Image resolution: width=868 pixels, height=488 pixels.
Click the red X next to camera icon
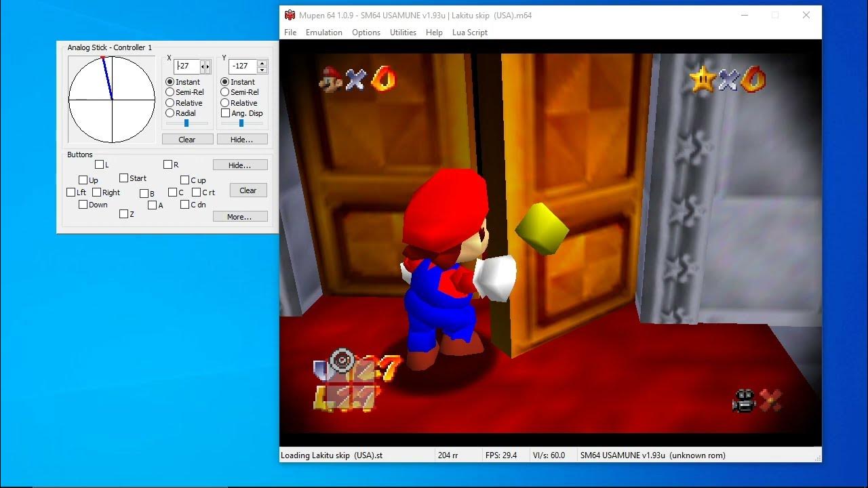(x=770, y=400)
